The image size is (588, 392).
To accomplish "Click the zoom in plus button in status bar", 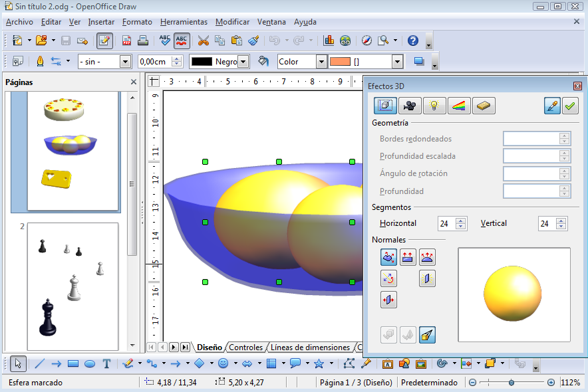I will (x=551, y=383).
